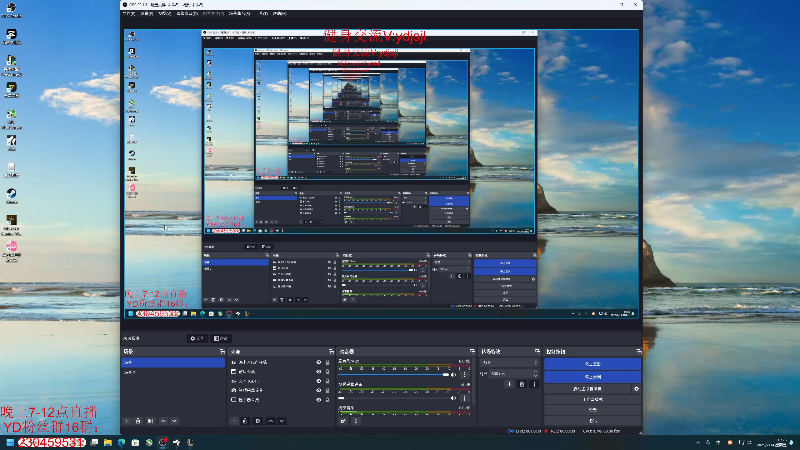This screenshot has height=450, width=800.
Task: Open Microsoft Edge from the taskbar
Action: click(x=121, y=442)
